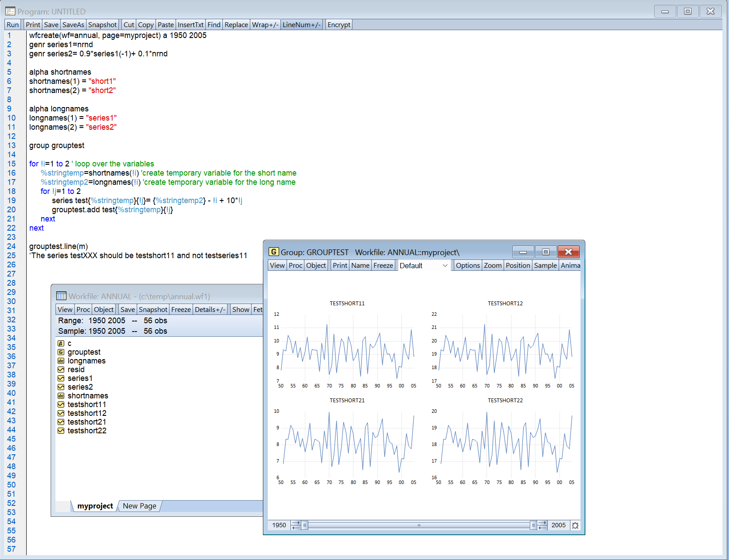Click the Encrypt button
Screen dimensions: 729x560
339,25
